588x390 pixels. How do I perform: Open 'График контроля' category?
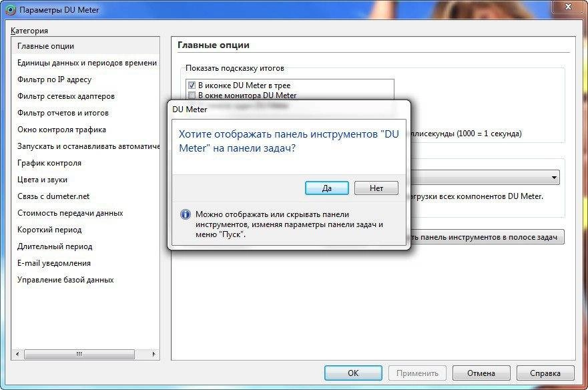(x=85, y=163)
